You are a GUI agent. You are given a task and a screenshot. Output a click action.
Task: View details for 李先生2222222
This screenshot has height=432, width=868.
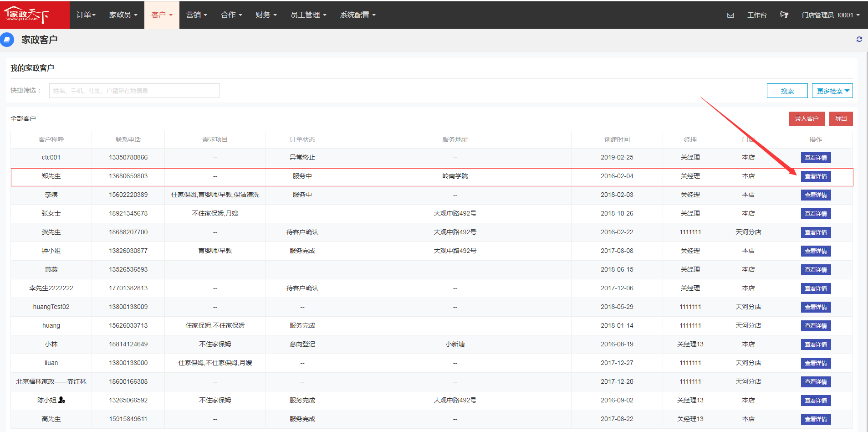816,288
